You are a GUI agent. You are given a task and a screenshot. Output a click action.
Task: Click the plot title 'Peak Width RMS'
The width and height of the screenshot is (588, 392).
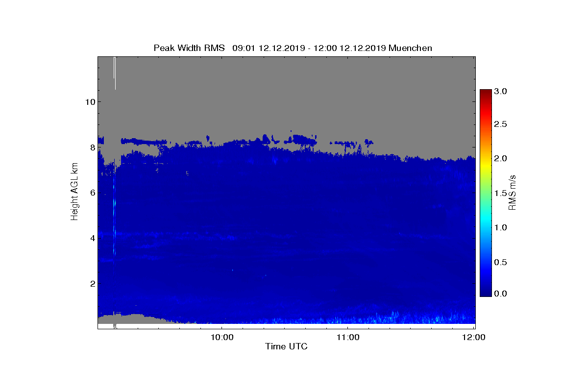(189, 48)
